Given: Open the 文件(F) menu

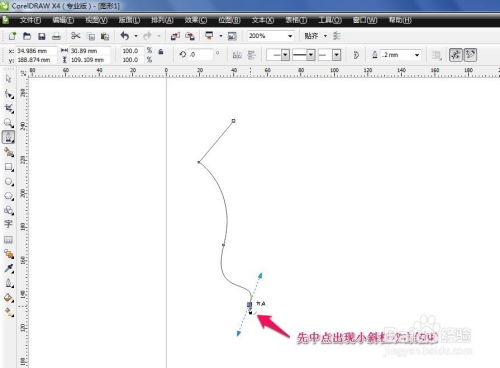Looking at the screenshot, I should click(30, 20).
